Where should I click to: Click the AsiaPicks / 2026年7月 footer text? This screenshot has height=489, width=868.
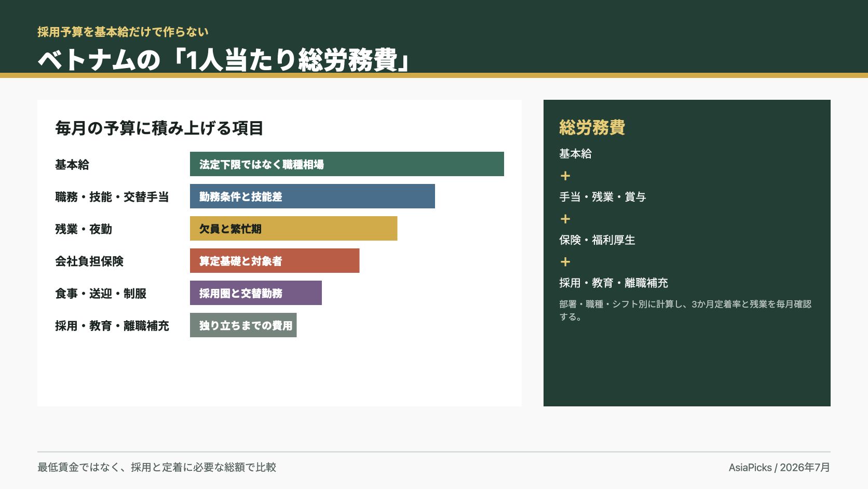[x=779, y=467]
